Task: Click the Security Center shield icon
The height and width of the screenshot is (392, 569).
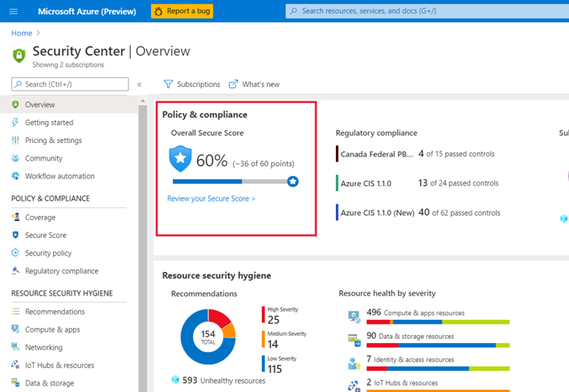Action: point(18,55)
